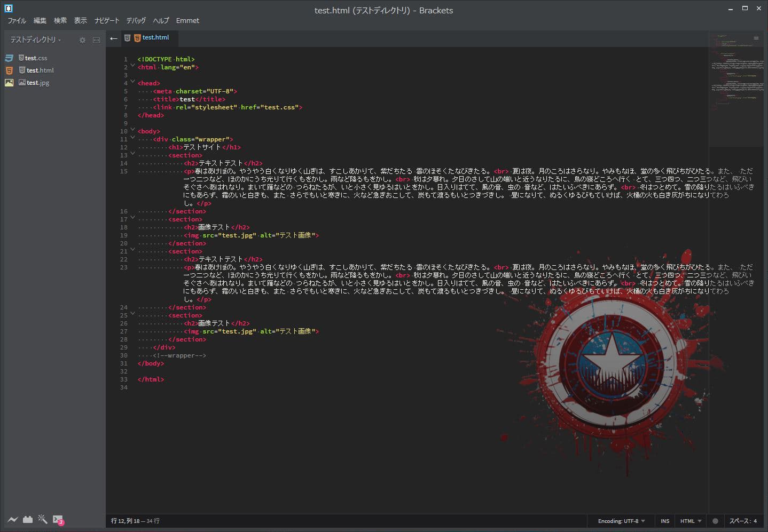
Task: Open the 編集 menu
Action: click(x=40, y=21)
